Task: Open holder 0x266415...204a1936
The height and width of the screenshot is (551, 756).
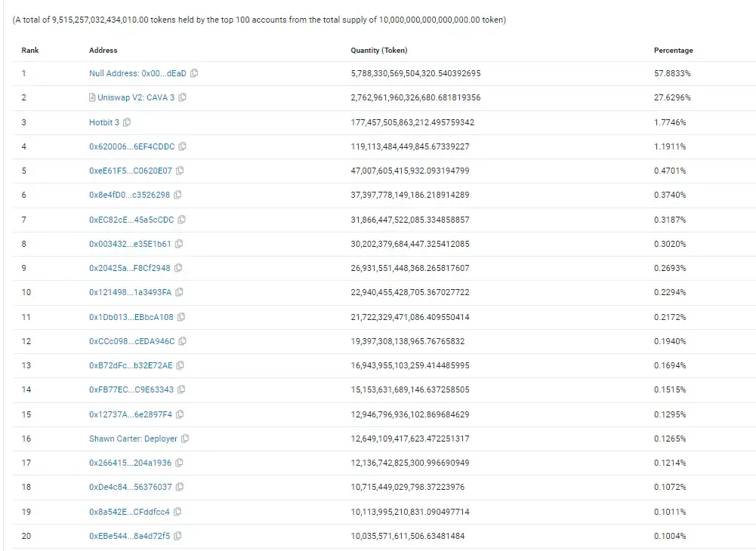Action: pos(130,463)
